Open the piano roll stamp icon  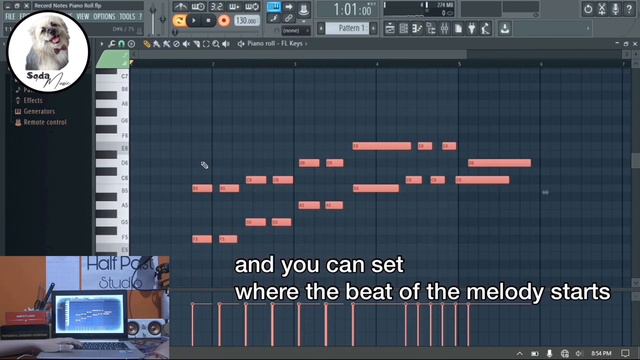131,44
